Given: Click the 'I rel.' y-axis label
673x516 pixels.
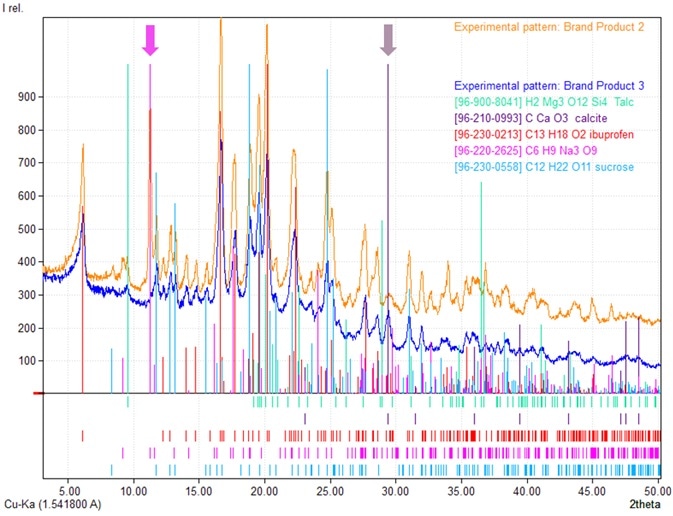Looking at the screenshot, I should coord(17,7).
